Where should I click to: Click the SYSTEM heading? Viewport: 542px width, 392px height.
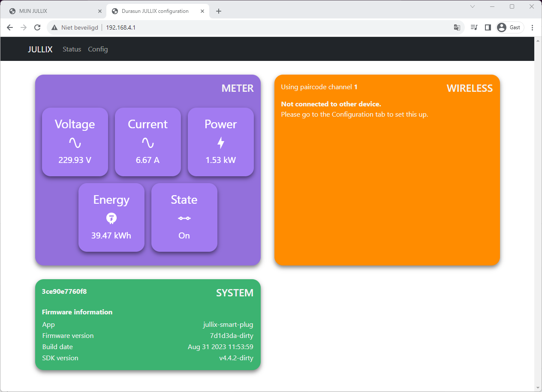tap(235, 293)
